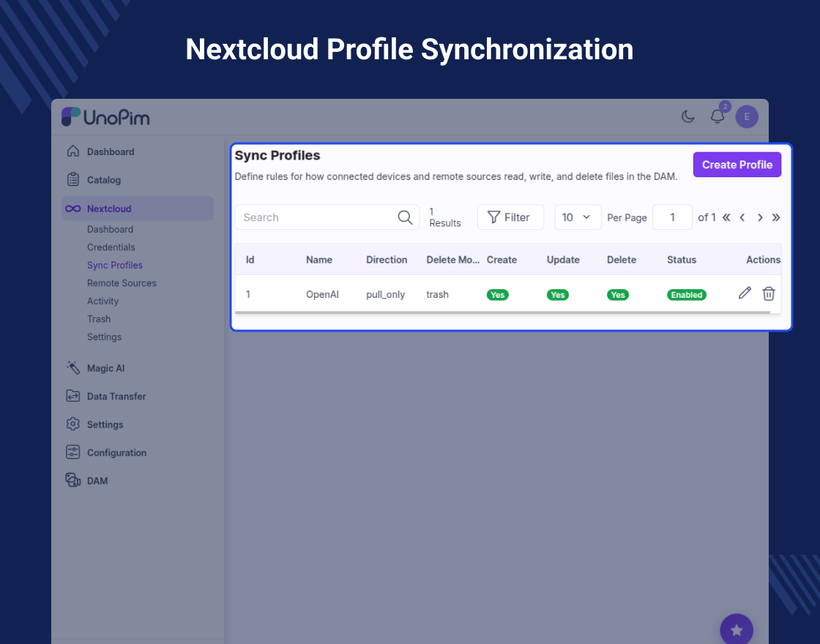Select the Nextcloud menu item
Viewport: 820px width, 644px height.
(x=138, y=209)
